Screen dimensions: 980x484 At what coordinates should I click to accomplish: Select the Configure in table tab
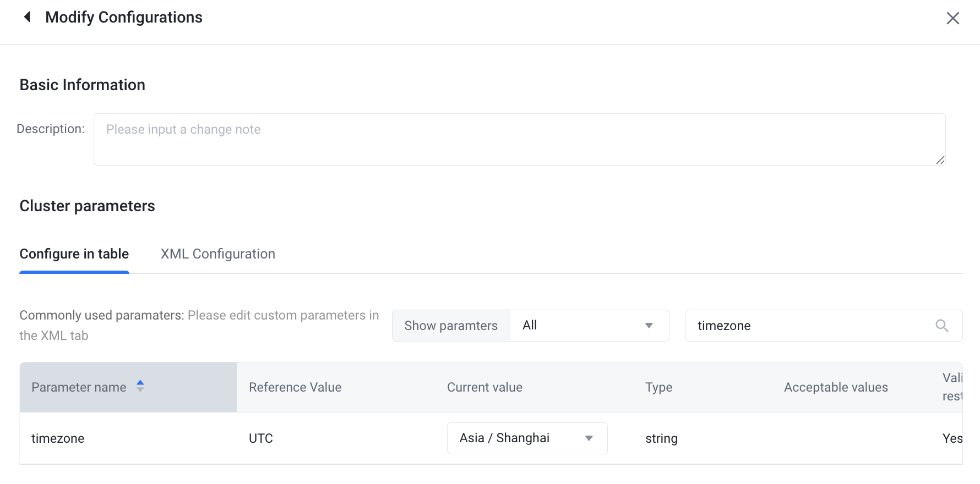74,254
